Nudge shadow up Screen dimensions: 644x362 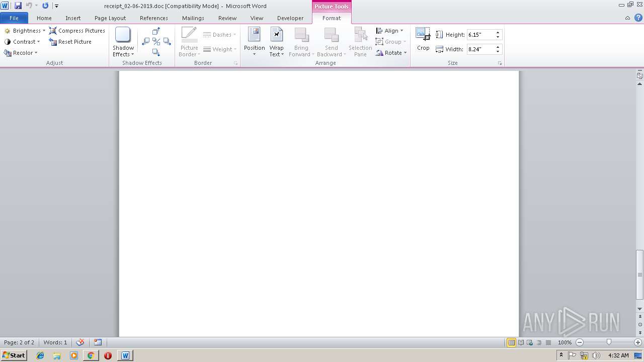click(156, 32)
